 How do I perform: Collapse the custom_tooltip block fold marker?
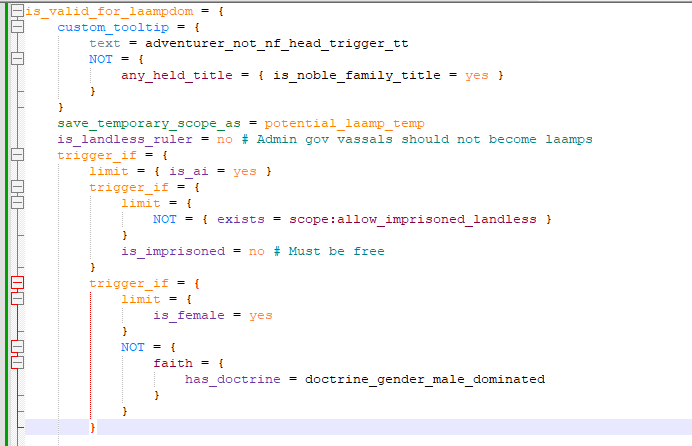click(x=17, y=27)
